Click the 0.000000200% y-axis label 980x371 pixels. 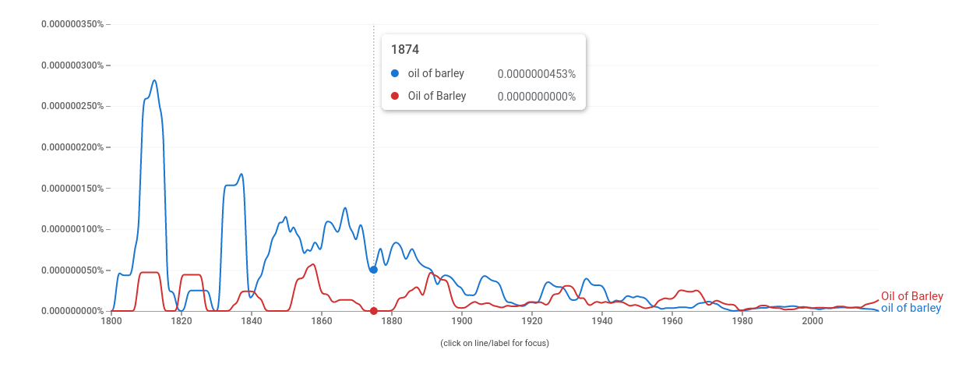coord(72,147)
